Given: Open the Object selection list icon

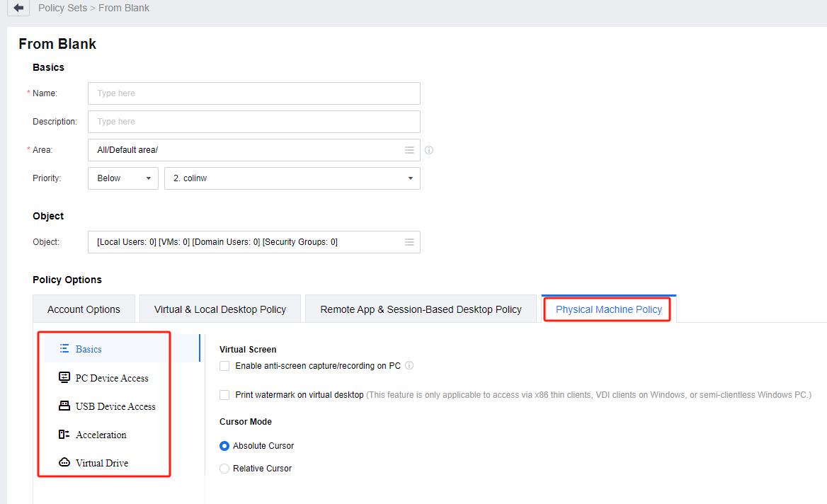Looking at the screenshot, I should click(409, 242).
